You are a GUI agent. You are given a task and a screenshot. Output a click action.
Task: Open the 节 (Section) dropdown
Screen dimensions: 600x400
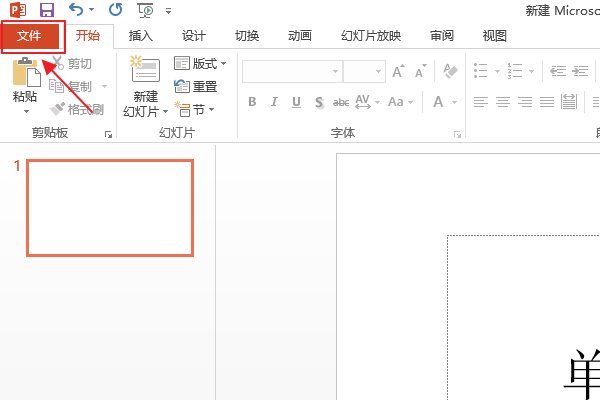194,110
